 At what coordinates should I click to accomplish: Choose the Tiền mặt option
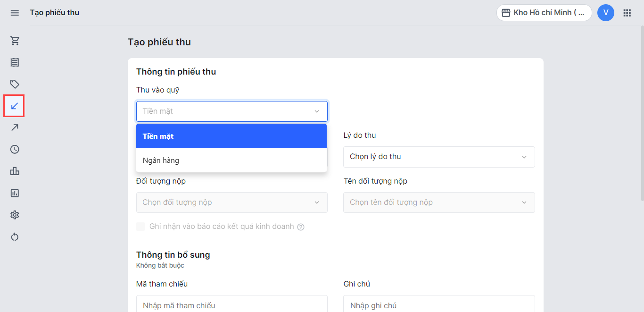pos(231,136)
